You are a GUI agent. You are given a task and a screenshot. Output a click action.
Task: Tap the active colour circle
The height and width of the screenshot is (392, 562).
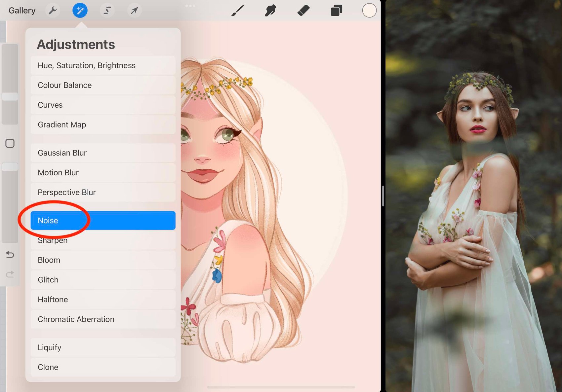click(369, 11)
